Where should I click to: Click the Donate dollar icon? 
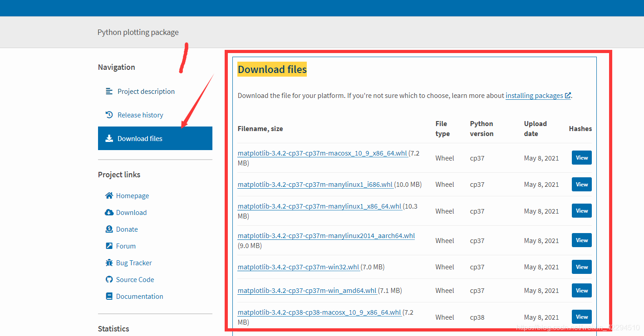(109, 229)
